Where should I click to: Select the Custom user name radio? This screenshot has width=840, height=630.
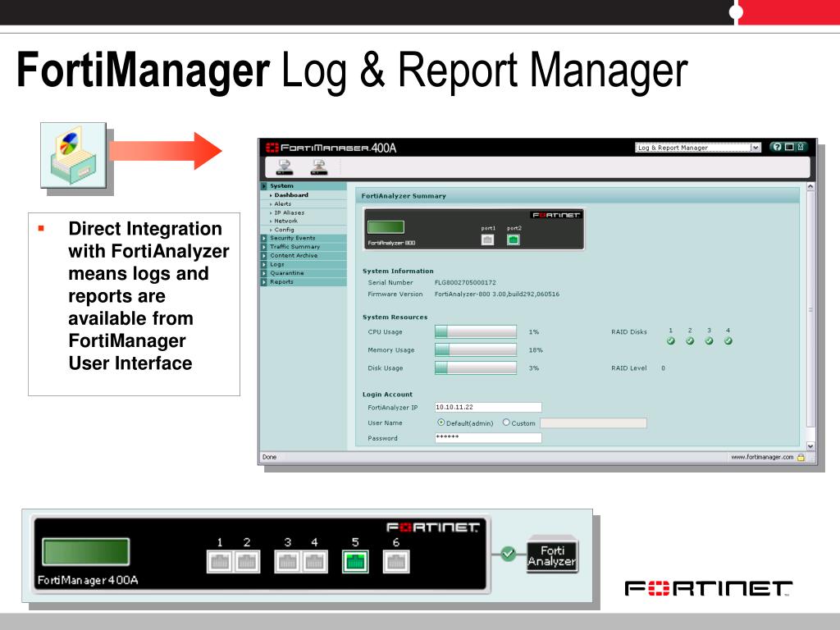[506, 422]
